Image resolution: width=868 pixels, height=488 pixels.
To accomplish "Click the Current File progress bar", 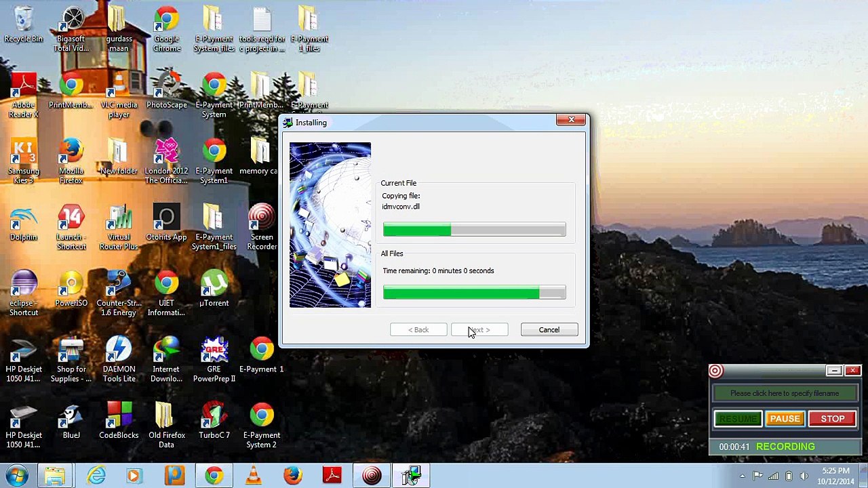I will tap(474, 230).
